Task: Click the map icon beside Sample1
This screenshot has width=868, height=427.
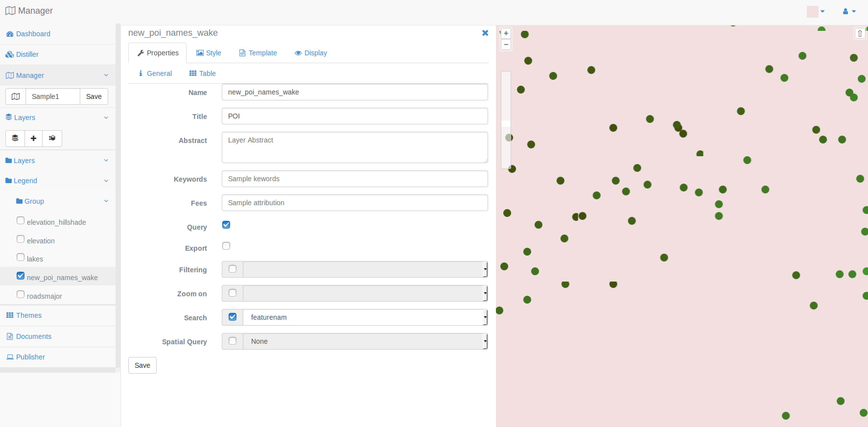Action: point(15,96)
